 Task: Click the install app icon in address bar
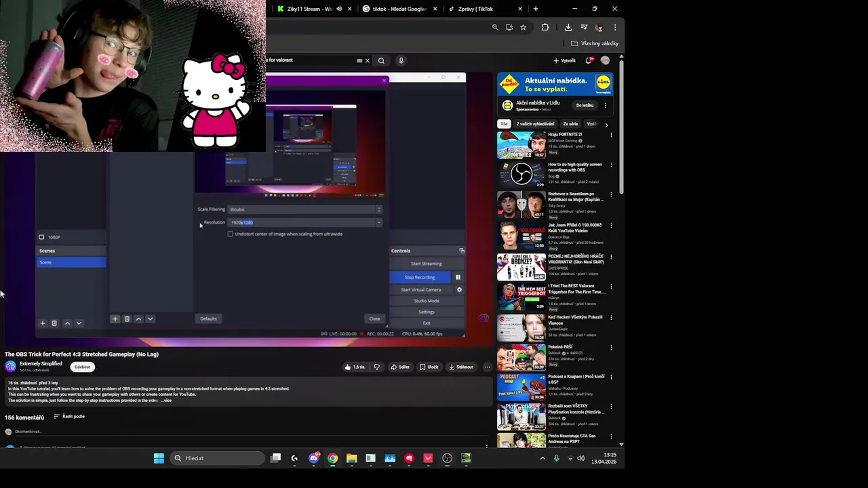[x=509, y=27]
